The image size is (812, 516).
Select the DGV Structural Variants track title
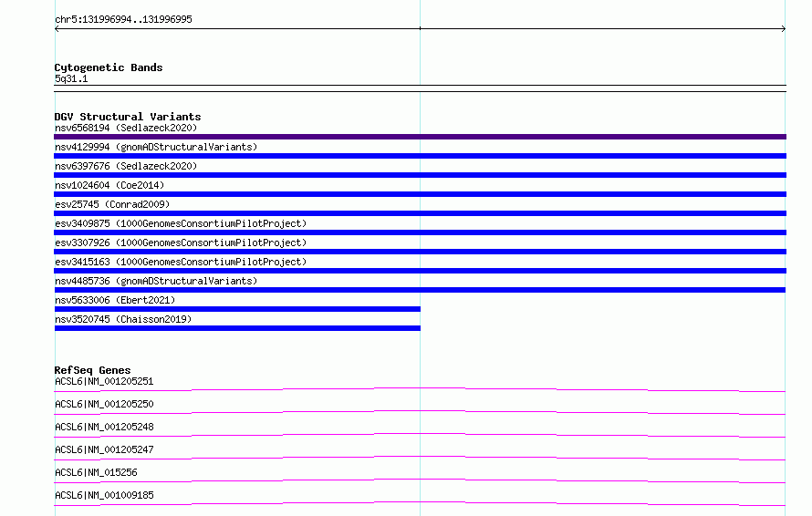[128, 117]
